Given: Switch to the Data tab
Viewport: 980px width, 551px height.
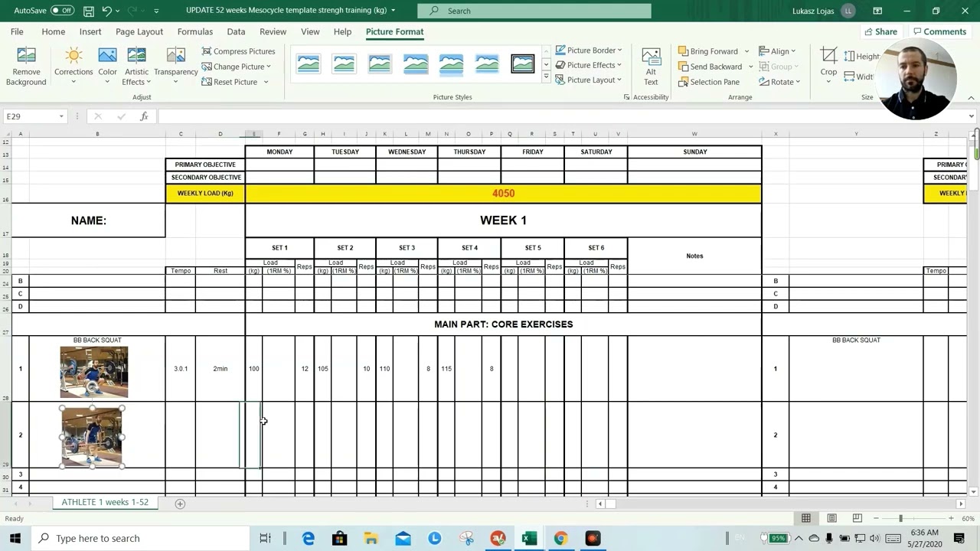Looking at the screenshot, I should click(236, 31).
